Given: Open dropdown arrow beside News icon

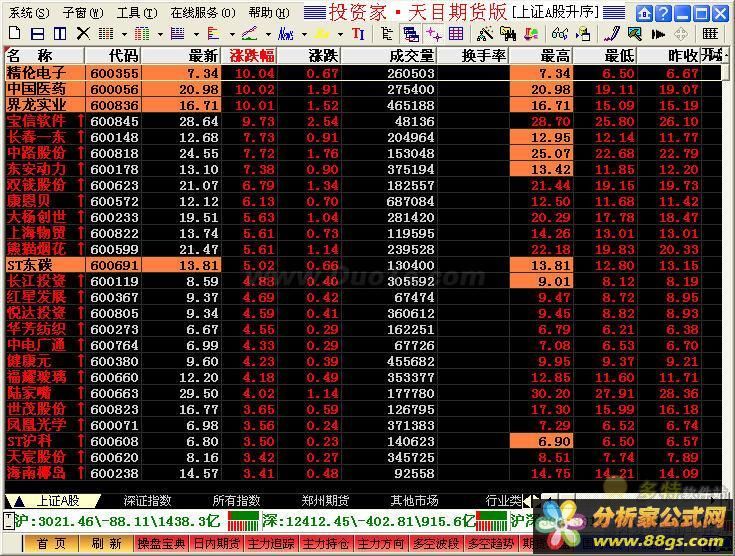Looking at the screenshot, I should 304,34.
